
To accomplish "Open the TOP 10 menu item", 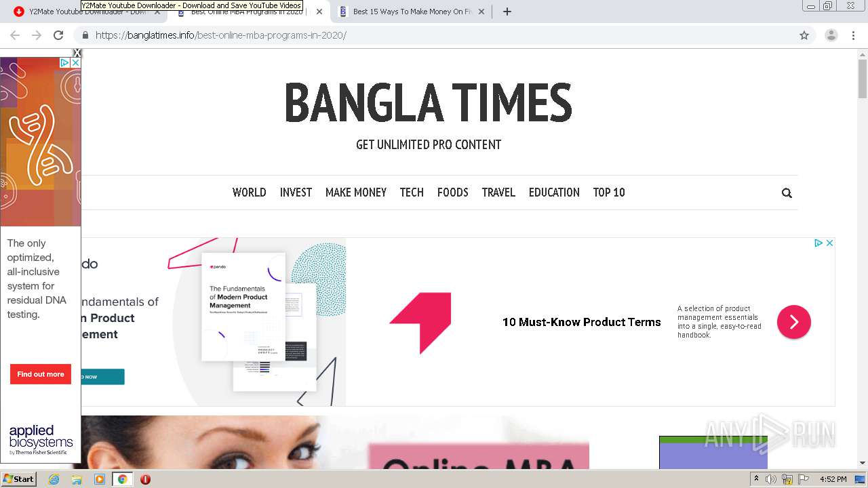I will click(x=609, y=192).
